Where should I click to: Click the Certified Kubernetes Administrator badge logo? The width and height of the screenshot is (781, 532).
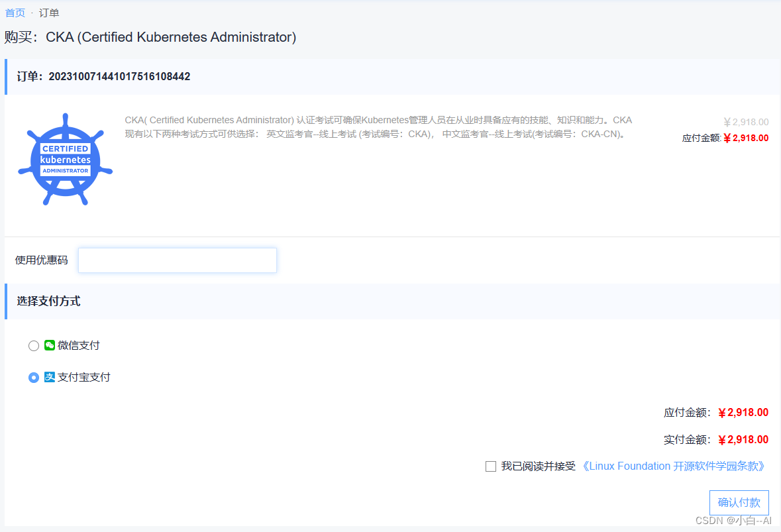tap(65, 159)
